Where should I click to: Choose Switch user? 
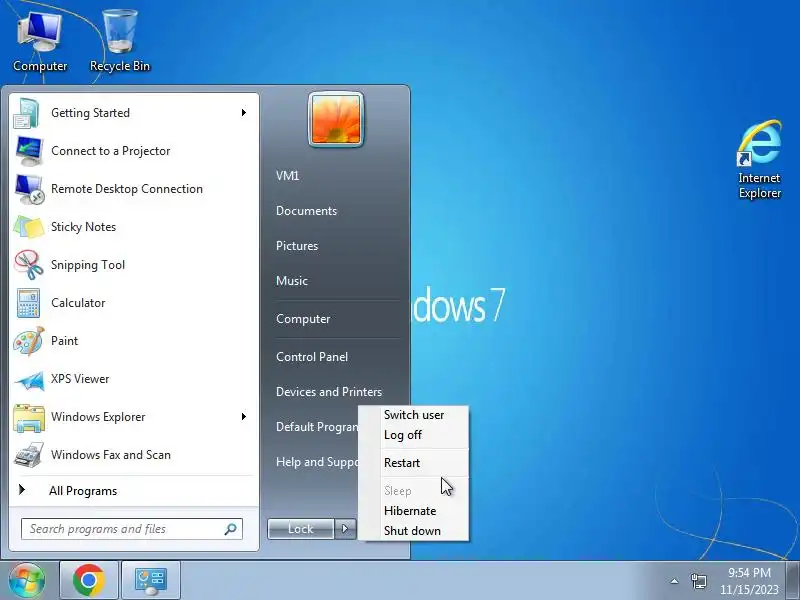414,415
